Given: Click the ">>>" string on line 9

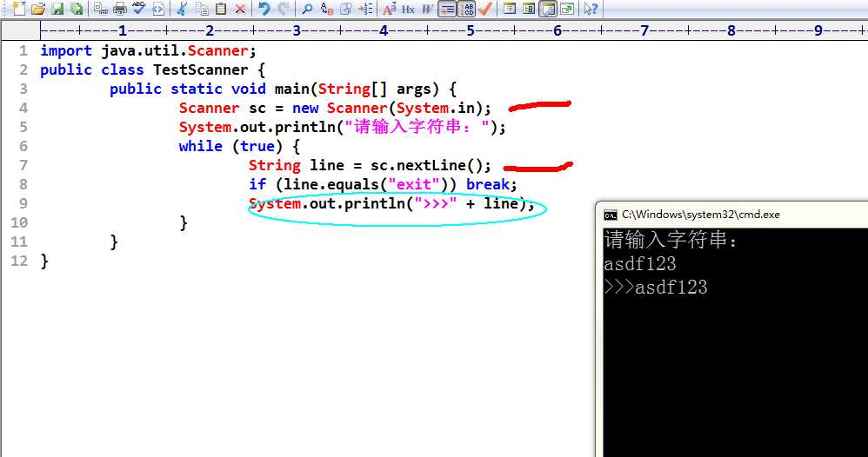Looking at the screenshot, I should 436,203.
